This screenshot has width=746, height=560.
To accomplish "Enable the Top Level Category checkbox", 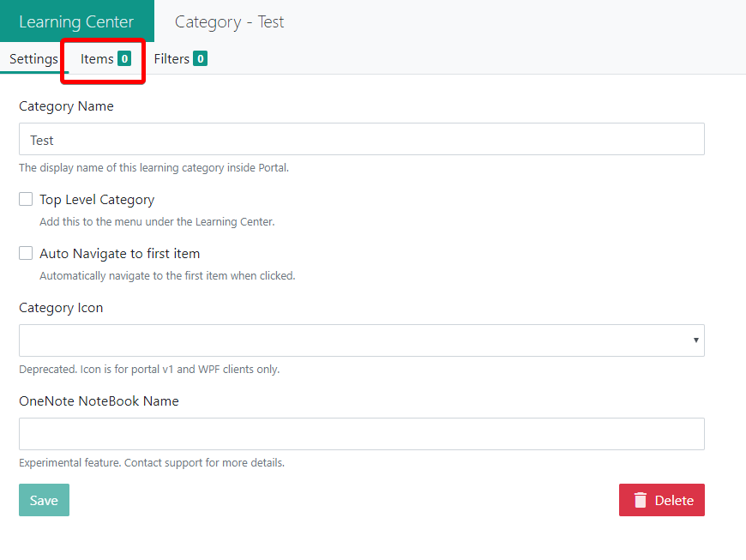I will click(26, 199).
